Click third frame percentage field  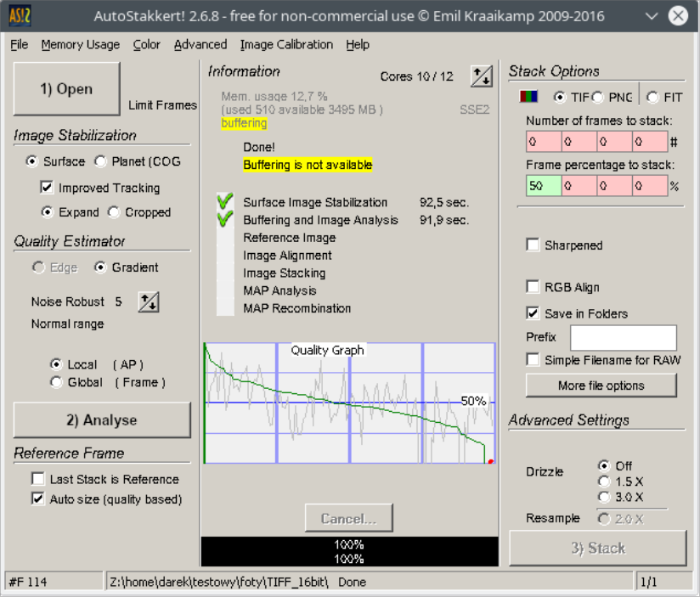pos(614,186)
